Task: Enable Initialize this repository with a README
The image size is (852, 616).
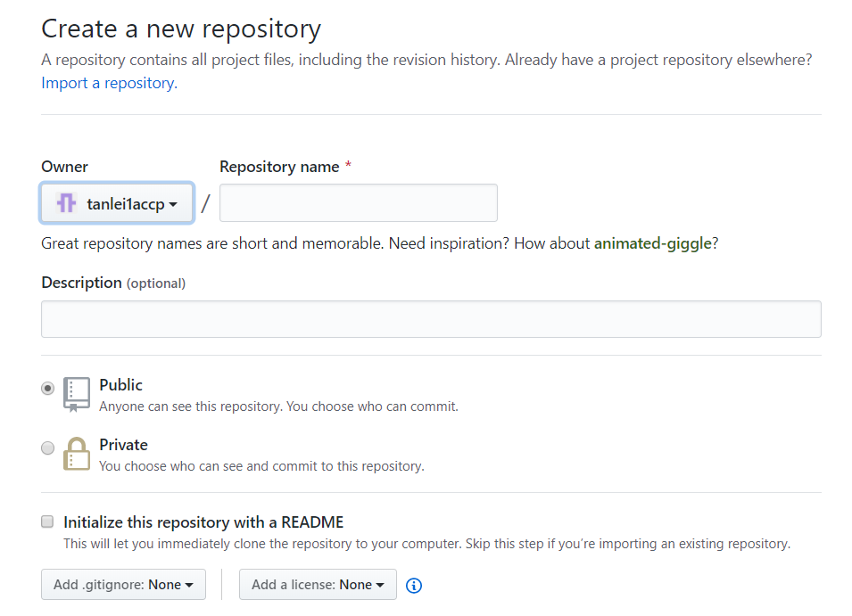Action: [x=47, y=522]
